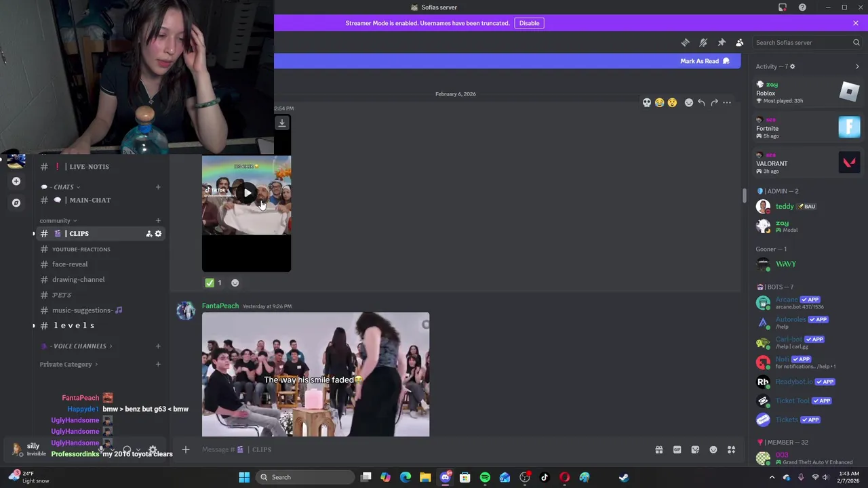Screen dimensions: 868x488
Task: Open LIVE-NOTIS channel
Action: pos(89,167)
